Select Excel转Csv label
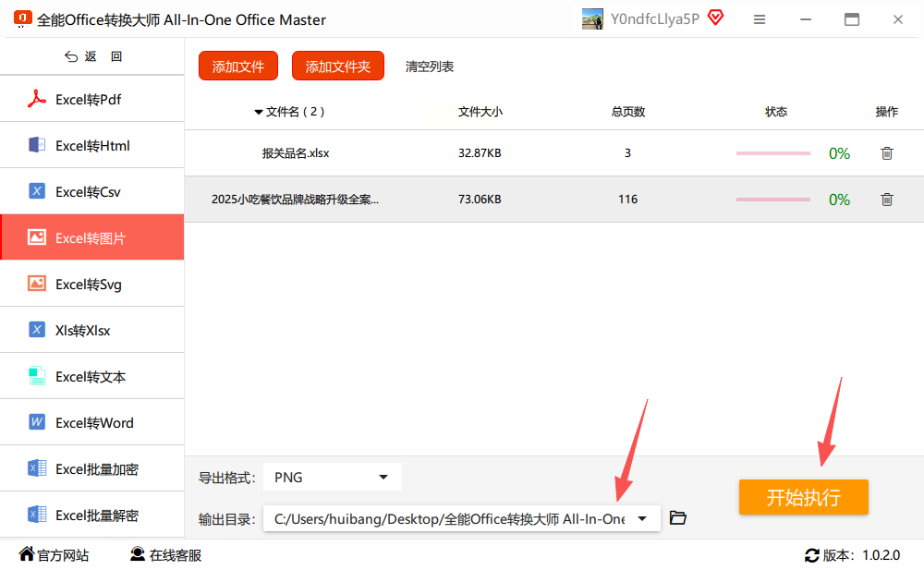The height and width of the screenshot is (570, 924). [88, 191]
